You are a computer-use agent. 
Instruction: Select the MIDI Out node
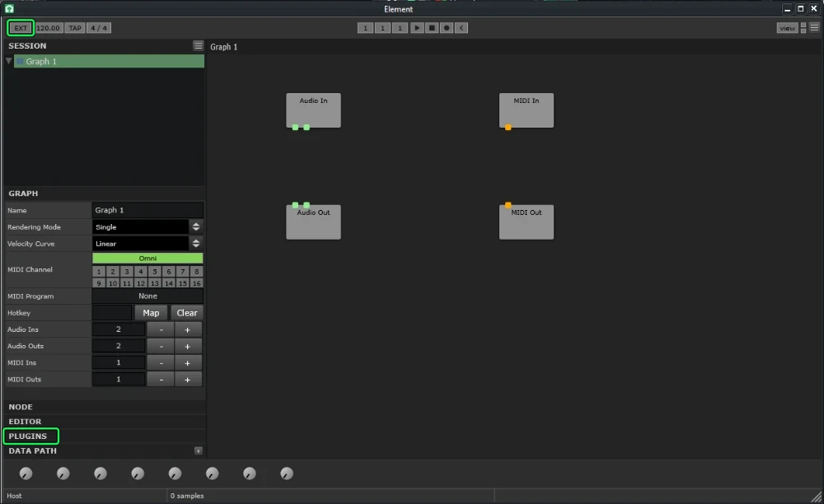pos(526,222)
